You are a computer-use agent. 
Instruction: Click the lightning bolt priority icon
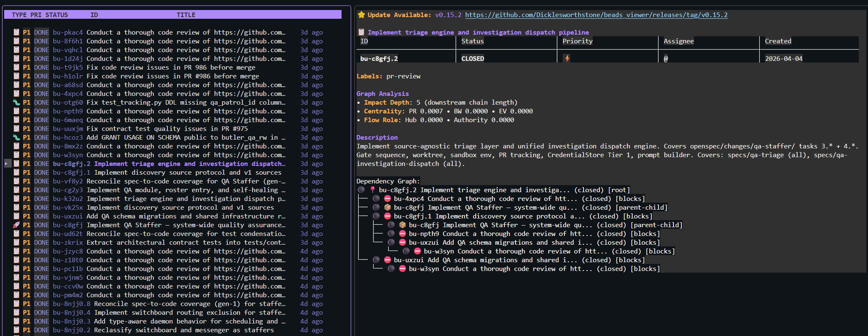[567, 59]
